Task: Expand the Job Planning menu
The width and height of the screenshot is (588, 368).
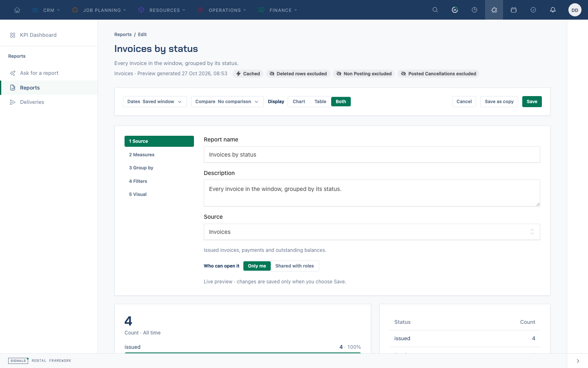Action: 99,10
